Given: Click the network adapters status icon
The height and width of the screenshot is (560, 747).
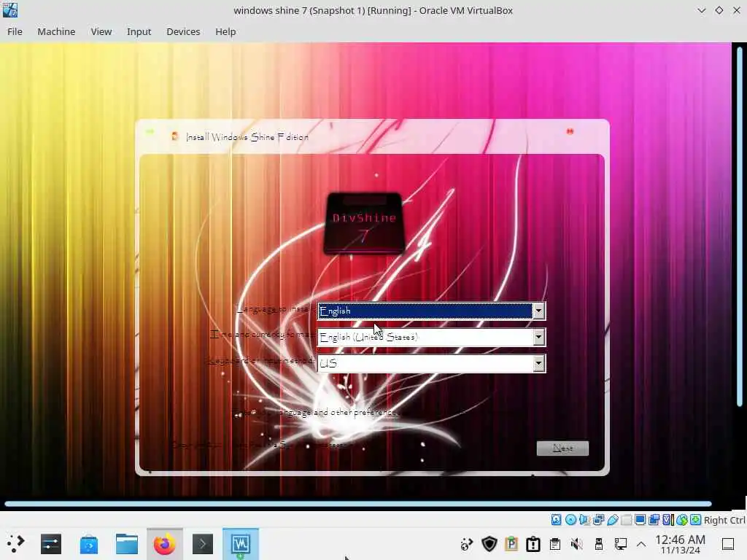Looking at the screenshot, I should 598,519.
